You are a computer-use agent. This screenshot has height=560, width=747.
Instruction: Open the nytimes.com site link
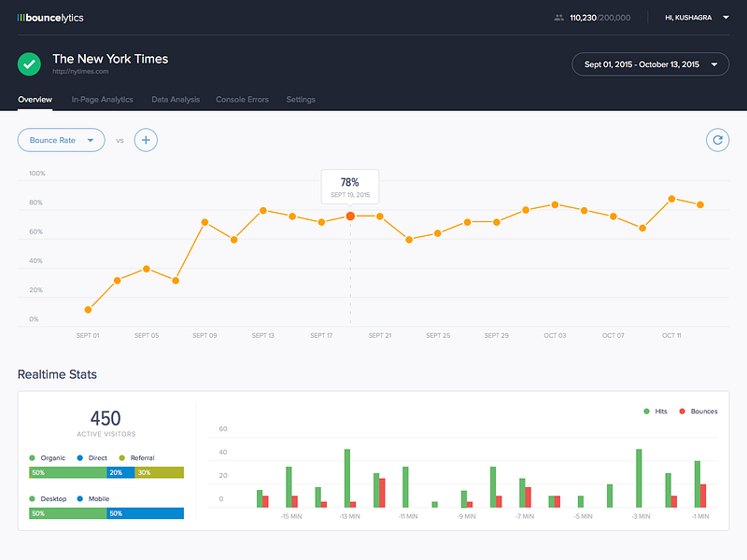click(80, 72)
